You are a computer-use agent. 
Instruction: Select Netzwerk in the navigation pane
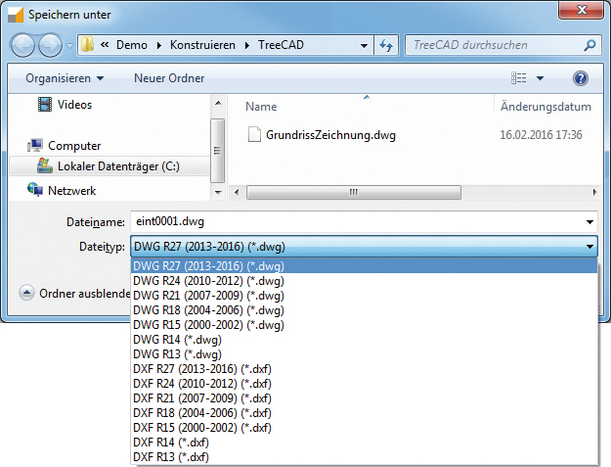pos(72,191)
